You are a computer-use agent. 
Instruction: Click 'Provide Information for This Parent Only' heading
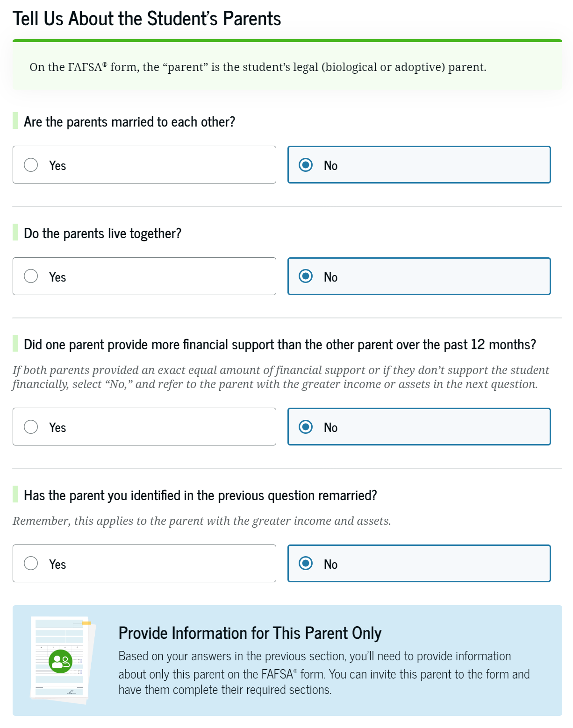click(250, 633)
